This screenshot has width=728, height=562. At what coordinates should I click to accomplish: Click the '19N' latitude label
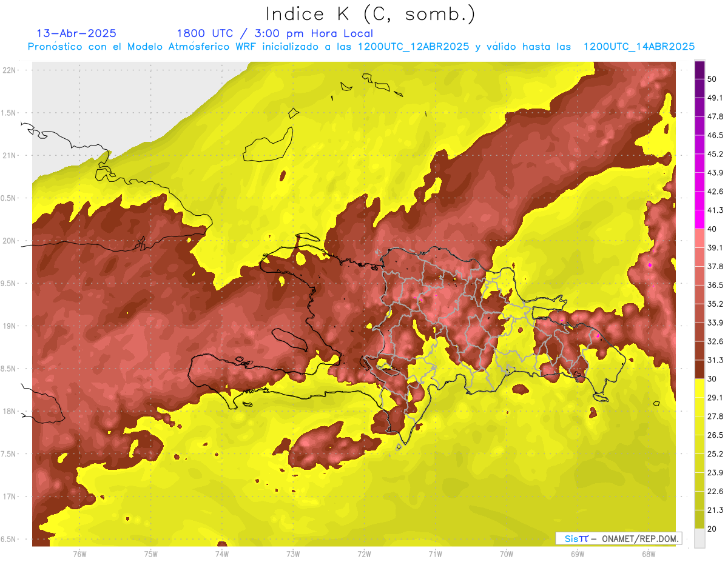[9, 326]
